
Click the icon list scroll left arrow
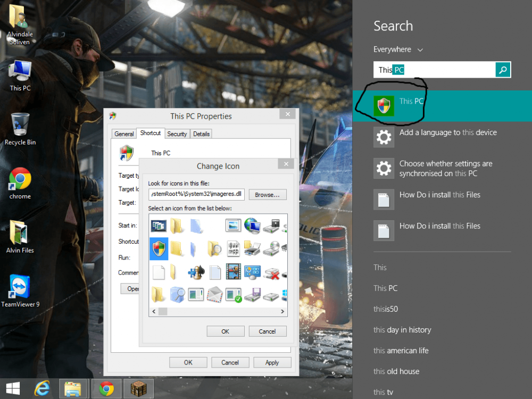tap(154, 311)
